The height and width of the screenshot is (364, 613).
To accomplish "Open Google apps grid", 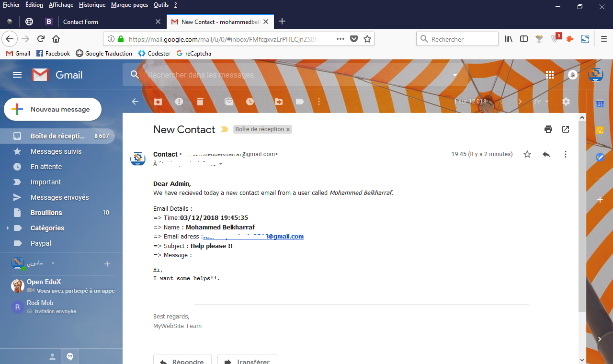I will (550, 75).
